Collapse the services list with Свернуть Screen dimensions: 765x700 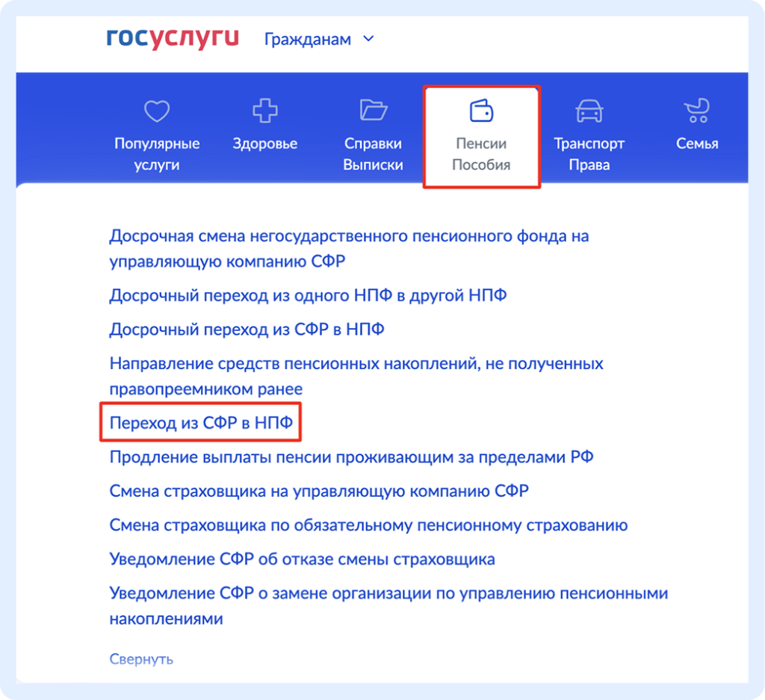pyautogui.click(x=141, y=659)
